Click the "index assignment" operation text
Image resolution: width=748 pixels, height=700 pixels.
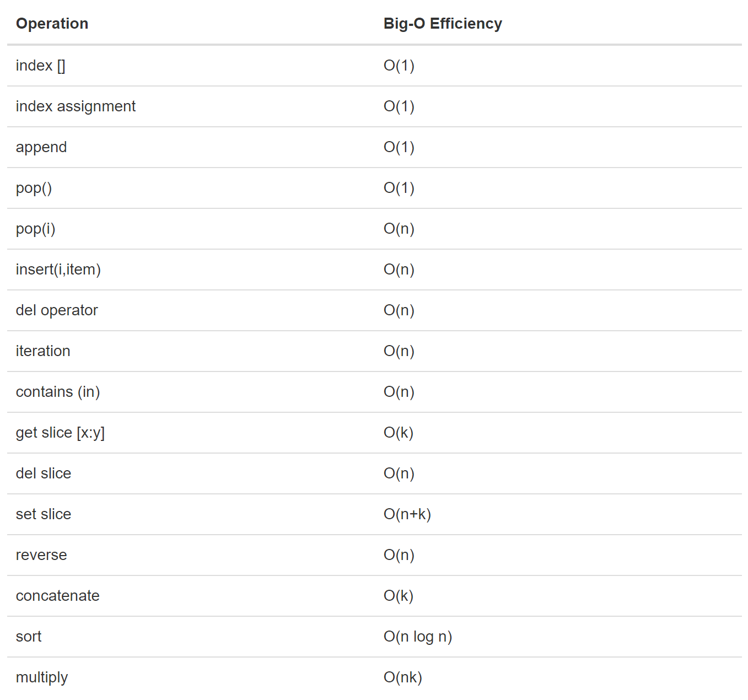pyautogui.click(x=76, y=106)
